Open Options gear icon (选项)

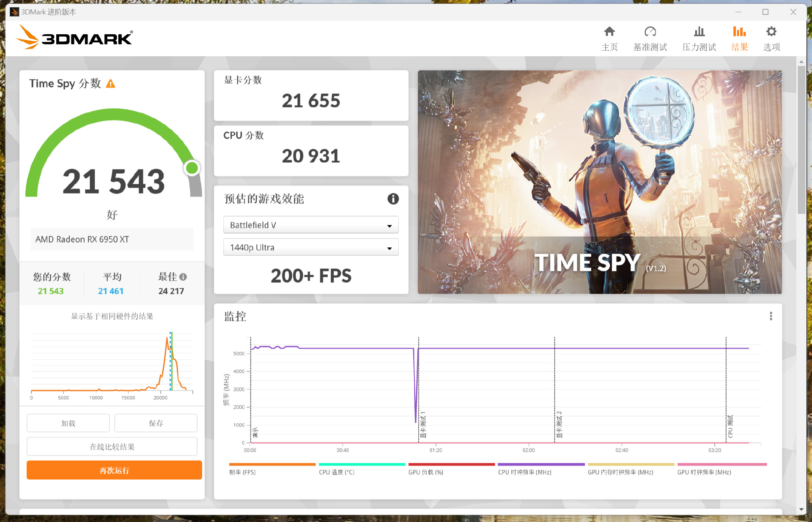coord(771,32)
